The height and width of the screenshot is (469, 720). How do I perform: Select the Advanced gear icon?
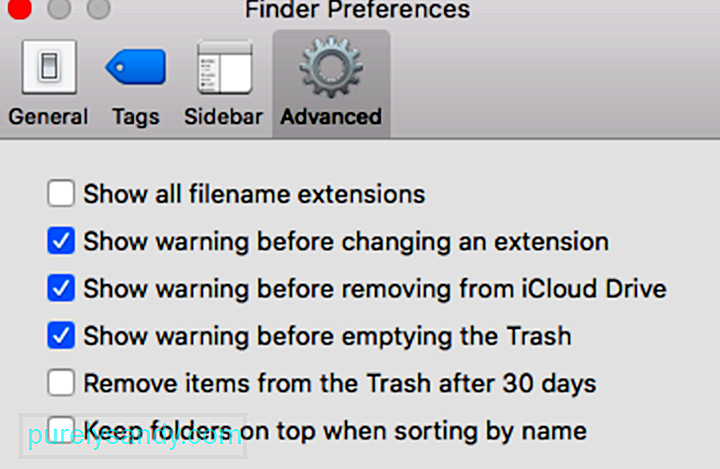point(331,67)
